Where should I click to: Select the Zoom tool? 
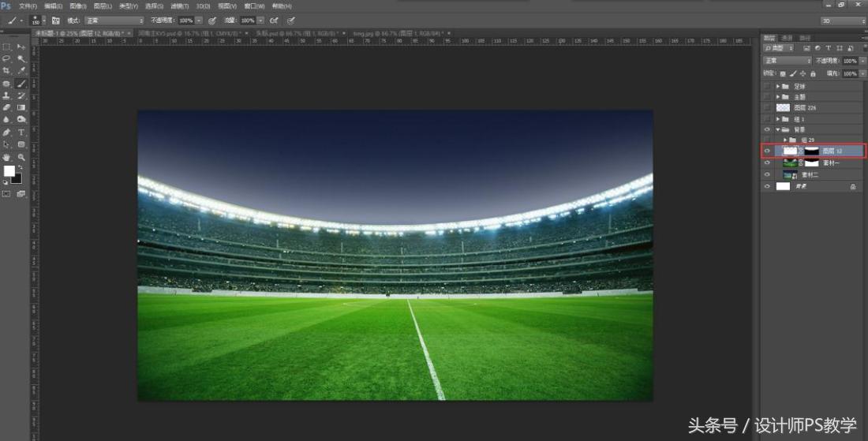21,158
